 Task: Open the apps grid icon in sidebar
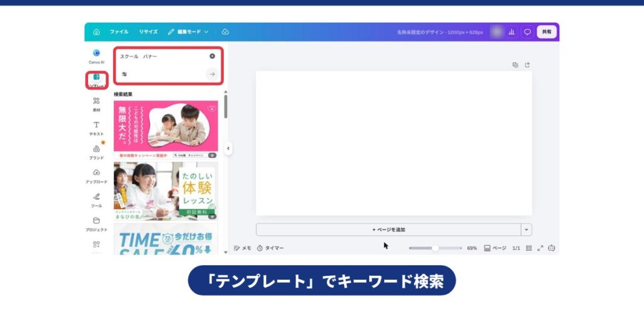coord(96,245)
